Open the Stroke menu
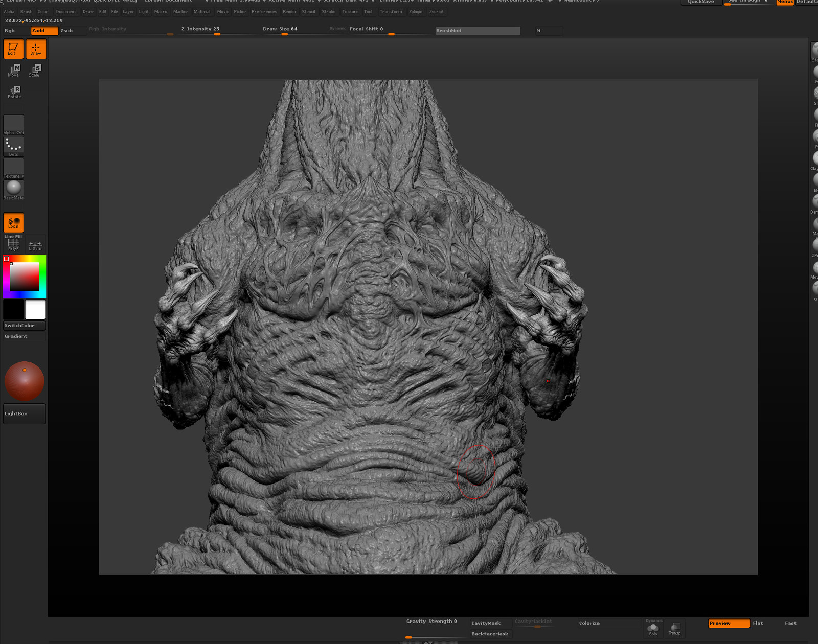This screenshot has height=644, width=818. point(329,12)
